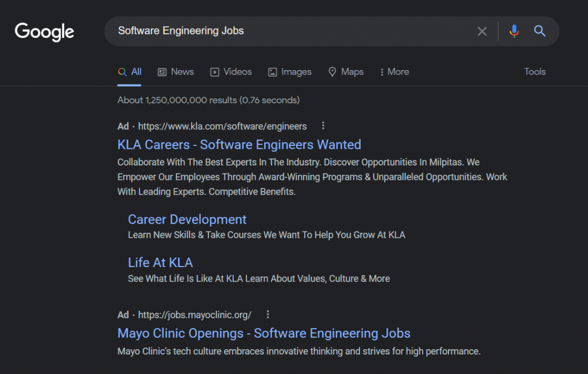Start voice search with microphone icon
The image size is (588, 374).
point(514,31)
